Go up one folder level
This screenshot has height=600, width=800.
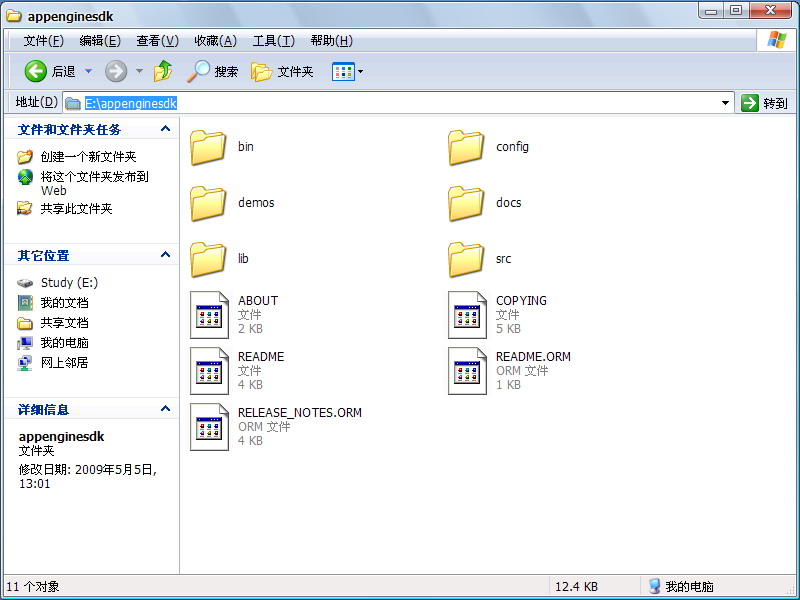tap(163, 71)
